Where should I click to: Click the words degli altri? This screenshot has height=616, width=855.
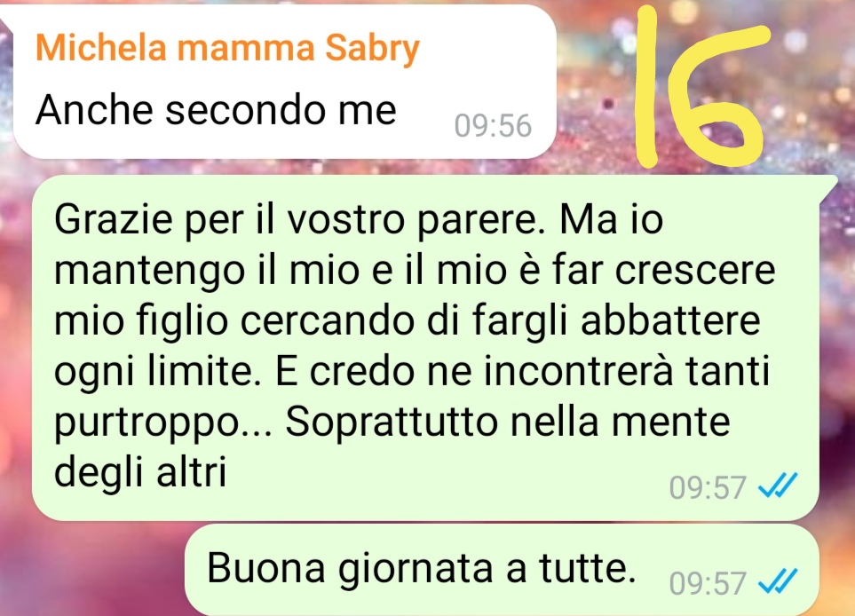[x=140, y=471]
